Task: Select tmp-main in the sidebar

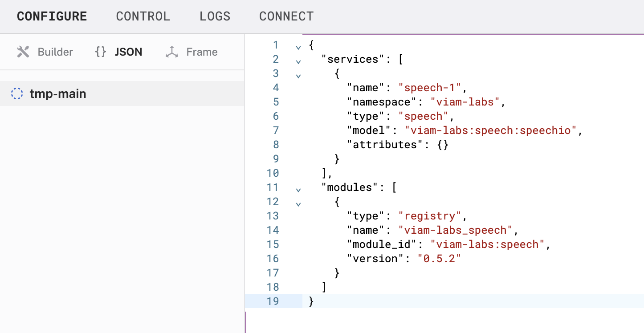Action: [x=58, y=94]
